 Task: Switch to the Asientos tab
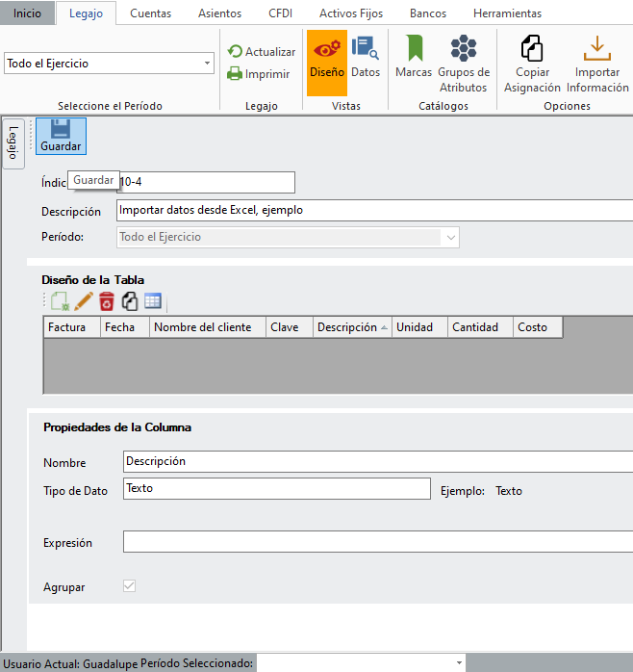pyautogui.click(x=220, y=13)
